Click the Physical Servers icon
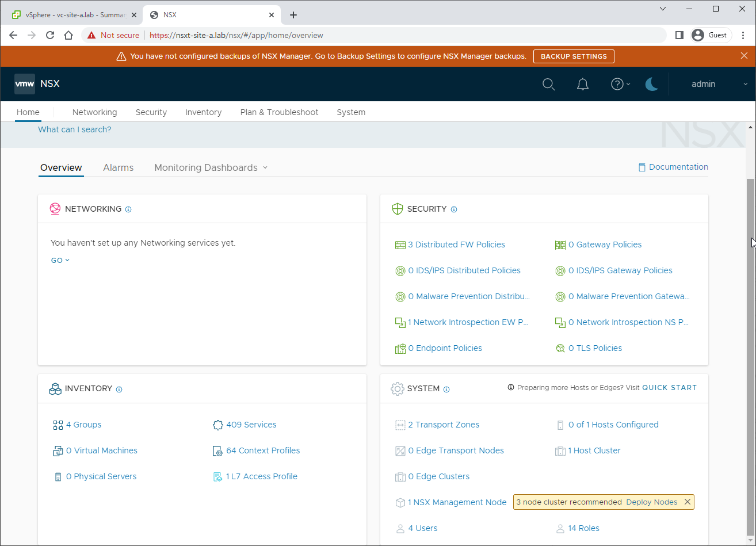This screenshot has width=756, height=546. coord(58,477)
